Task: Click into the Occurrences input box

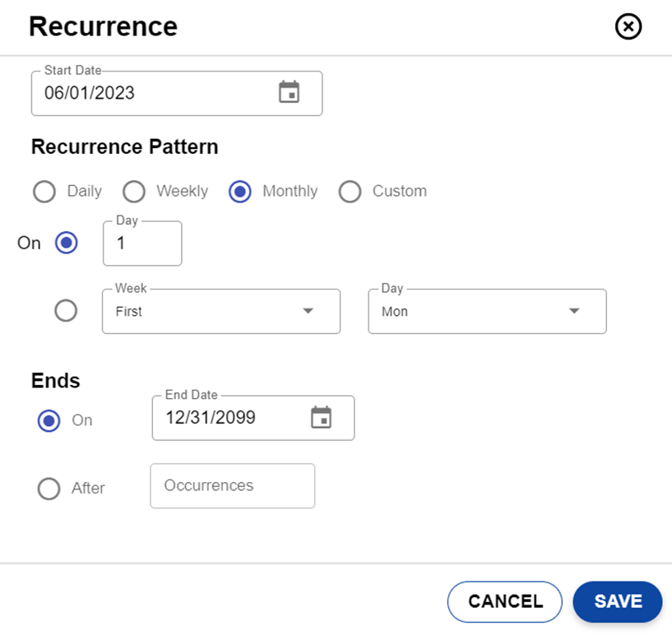Action: pyautogui.click(x=232, y=486)
